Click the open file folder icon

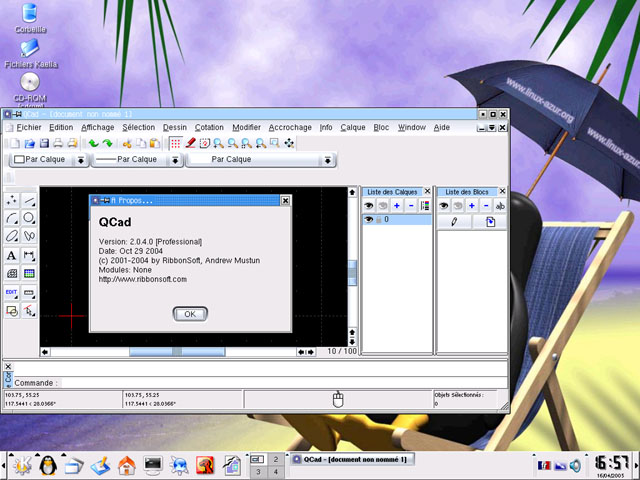click(x=29, y=143)
